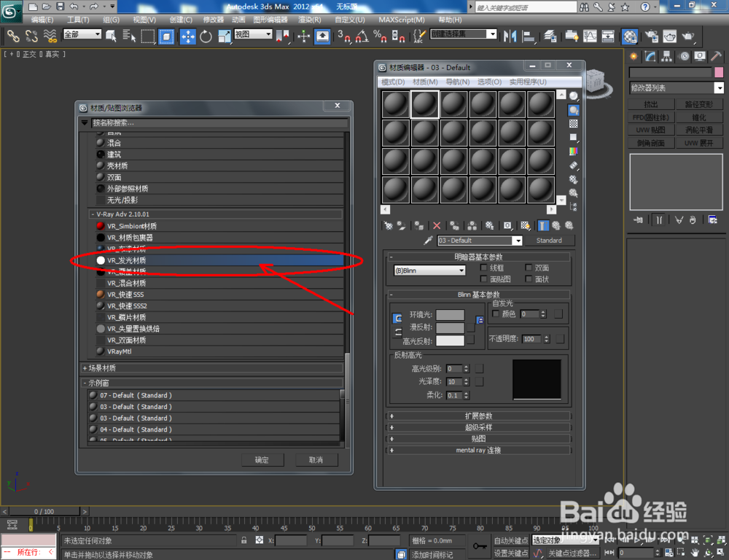The image size is (729, 560).
Task: Click the red X reset material icon
Action: pyautogui.click(x=437, y=225)
